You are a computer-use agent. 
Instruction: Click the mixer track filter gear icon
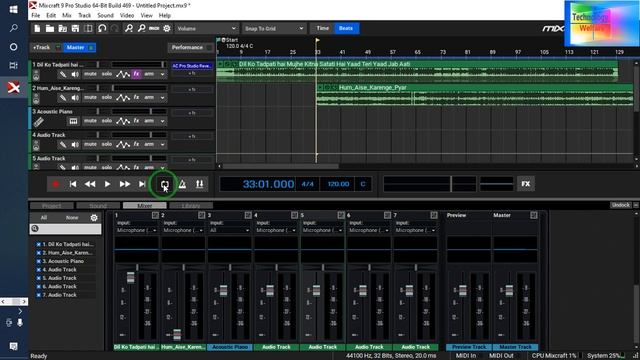point(94,218)
